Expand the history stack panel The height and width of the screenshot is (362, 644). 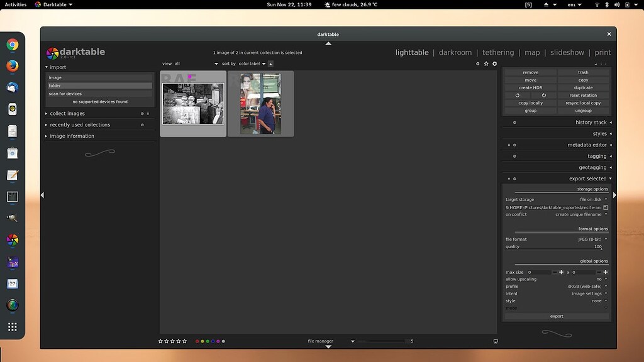coord(611,123)
